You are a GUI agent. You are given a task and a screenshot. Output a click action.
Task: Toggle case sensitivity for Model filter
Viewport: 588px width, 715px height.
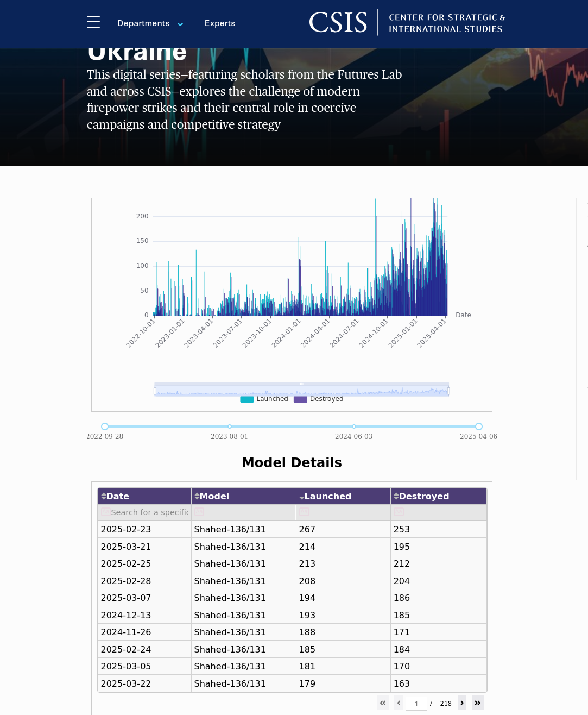(x=199, y=512)
